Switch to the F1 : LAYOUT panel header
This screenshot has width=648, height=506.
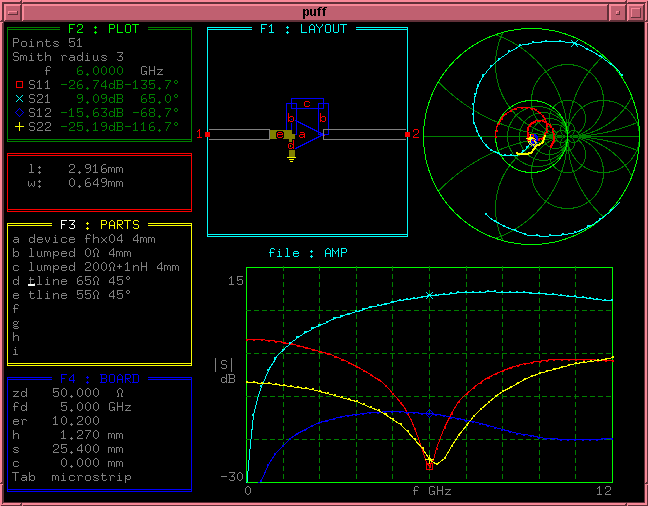tap(303, 29)
